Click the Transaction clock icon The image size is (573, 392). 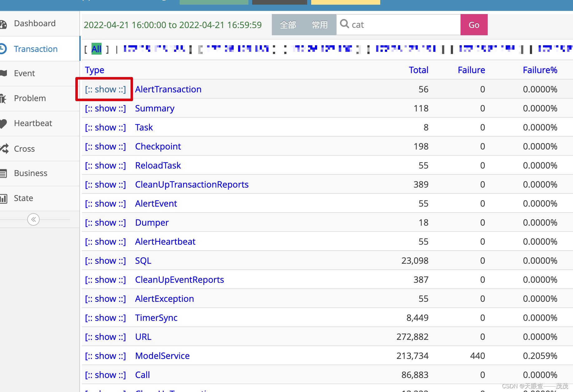tap(3, 49)
